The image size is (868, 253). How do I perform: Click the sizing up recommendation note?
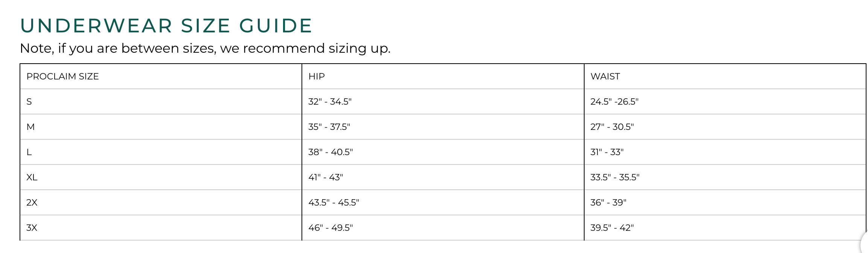[x=205, y=49]
